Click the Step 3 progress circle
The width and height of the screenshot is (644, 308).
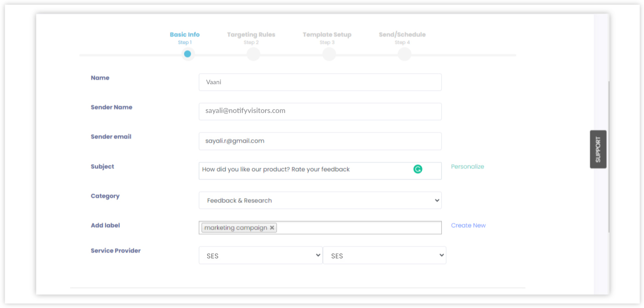[x=329, y=54]
